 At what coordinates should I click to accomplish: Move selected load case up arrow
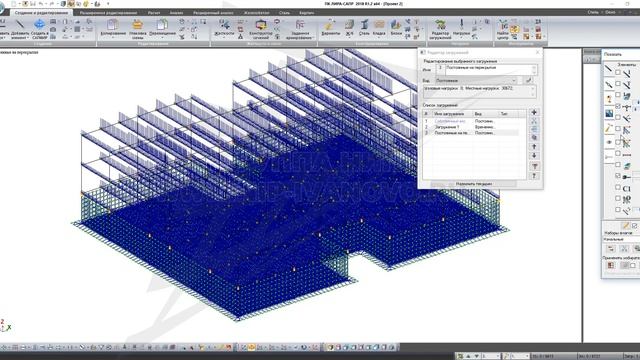[534, 147]
